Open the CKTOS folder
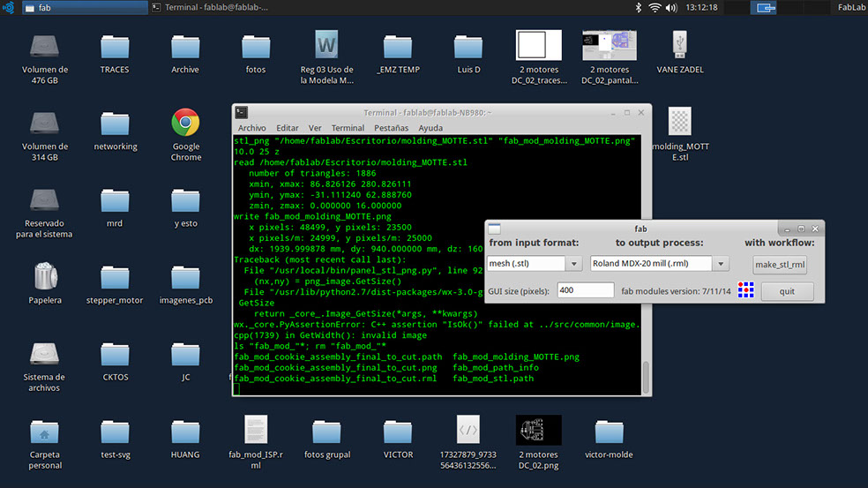Image resolution: width=868 pixels, height=488 pixels. [x=115, y=355]
